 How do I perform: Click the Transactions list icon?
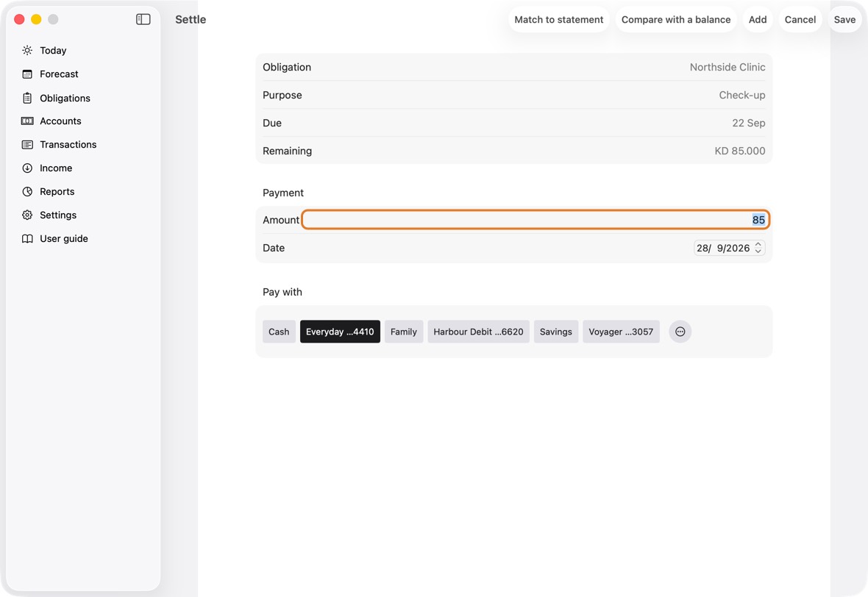[x=27, y=144]
